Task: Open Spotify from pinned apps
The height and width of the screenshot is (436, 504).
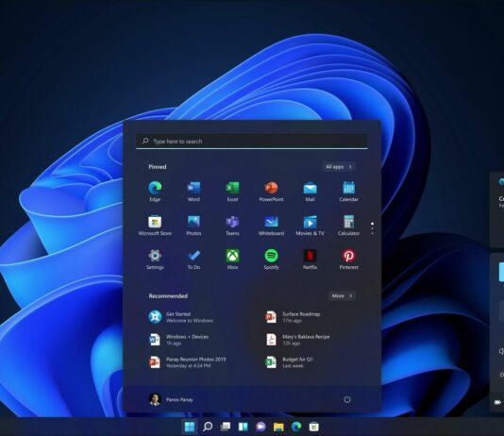Action: pyautogui.click(x=271, y=259)
